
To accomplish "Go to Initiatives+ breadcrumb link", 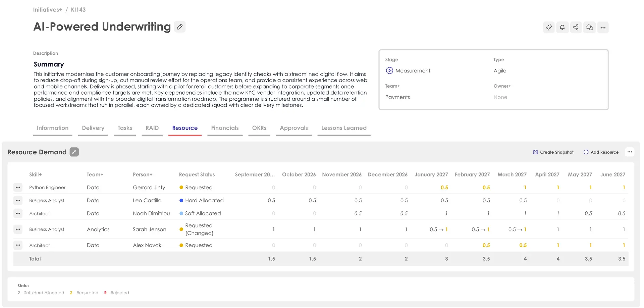I will pyautogui.click(x=48, y=10).
